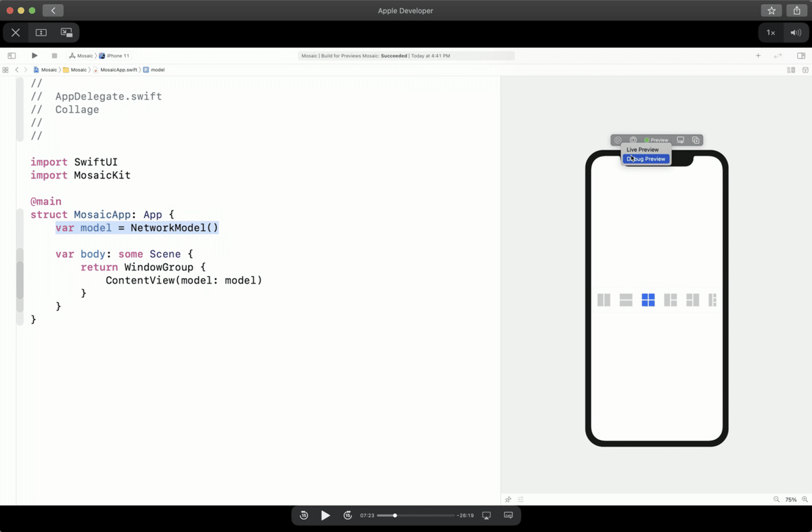812x532 pixels.
Task: Open AirPlay options
Action: [487, 516]
